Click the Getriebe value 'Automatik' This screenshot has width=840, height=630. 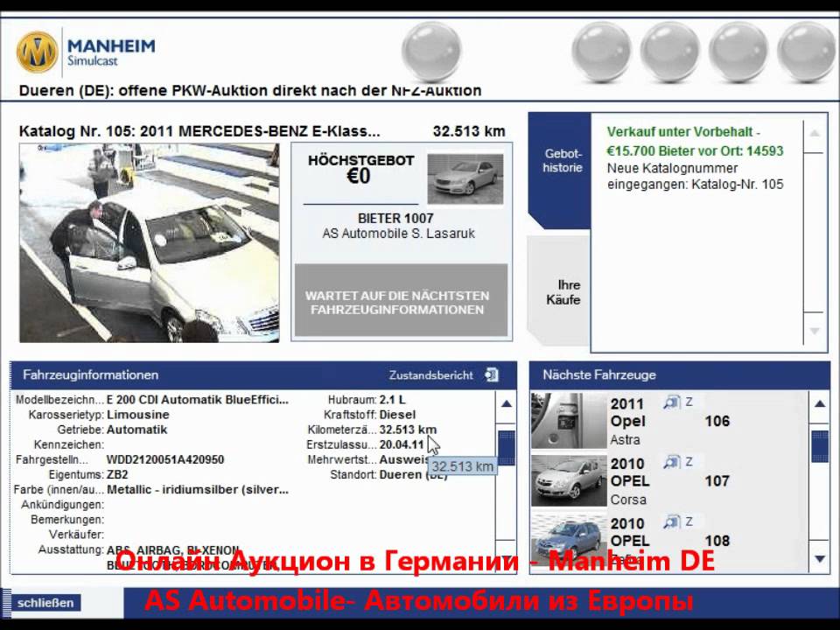coord(136,430)
